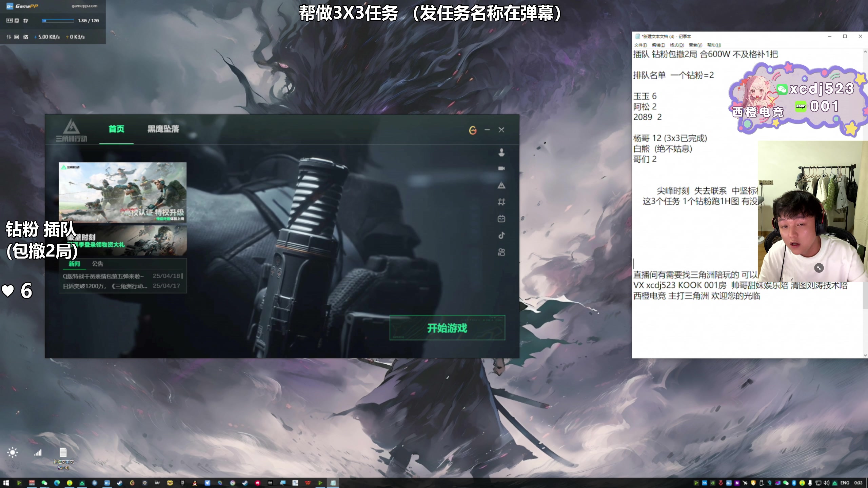The image size is (868, 488).
Task: Click the account avatar icon in launcher sidebar
Action: coord(501,152)
